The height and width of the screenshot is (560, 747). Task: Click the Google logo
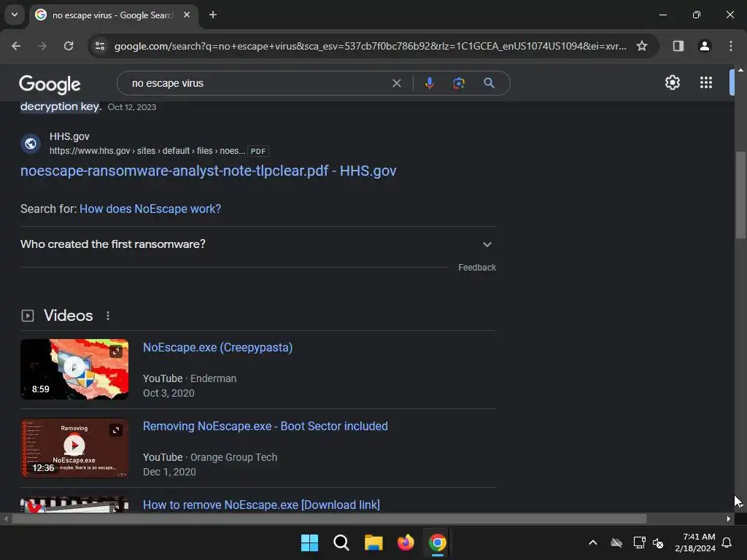tap(50, 85)
